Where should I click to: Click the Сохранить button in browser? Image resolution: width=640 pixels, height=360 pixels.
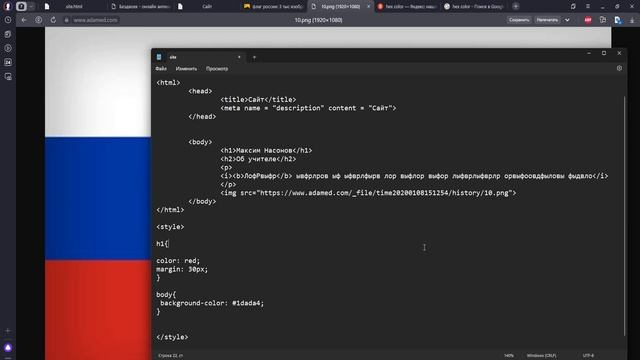tap(519, 20)
